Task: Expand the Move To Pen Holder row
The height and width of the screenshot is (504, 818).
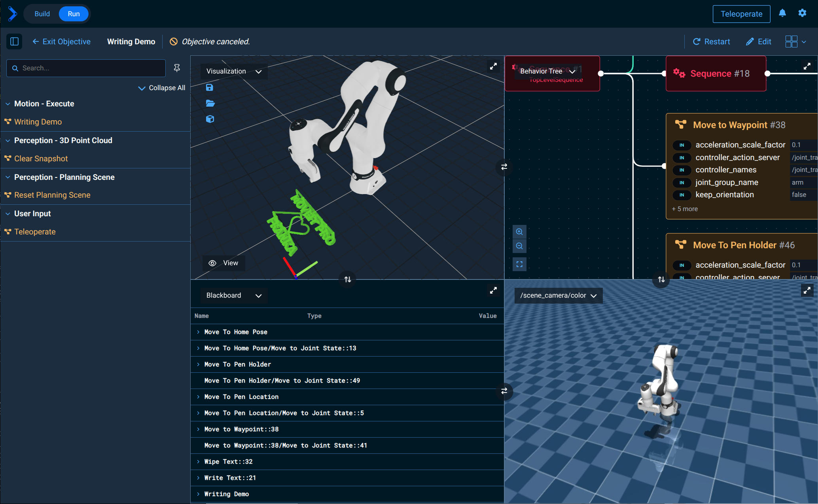Action: click(198, 364)
